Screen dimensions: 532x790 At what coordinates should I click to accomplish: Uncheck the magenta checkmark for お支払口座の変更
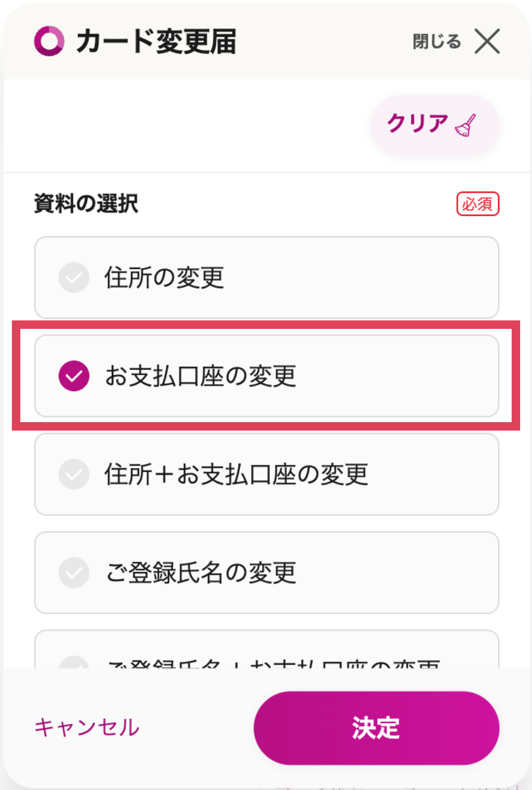(74, 376)
